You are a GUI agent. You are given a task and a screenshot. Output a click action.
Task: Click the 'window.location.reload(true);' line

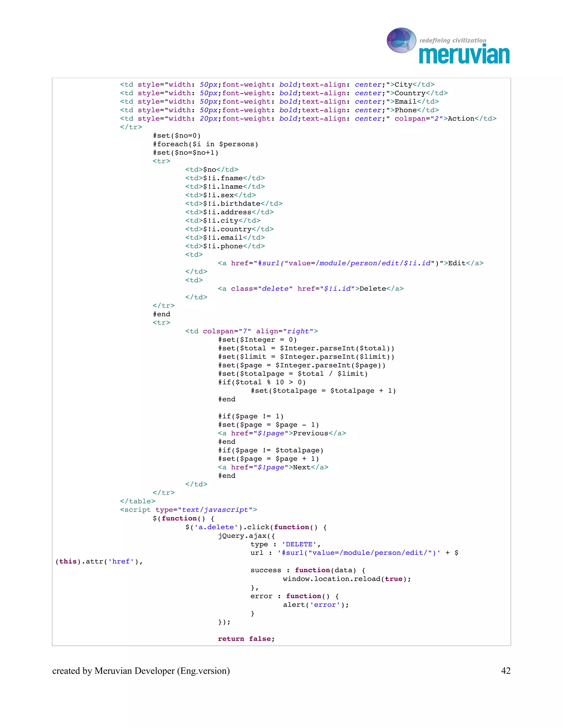pyautogui.click(x=347, y=579)
